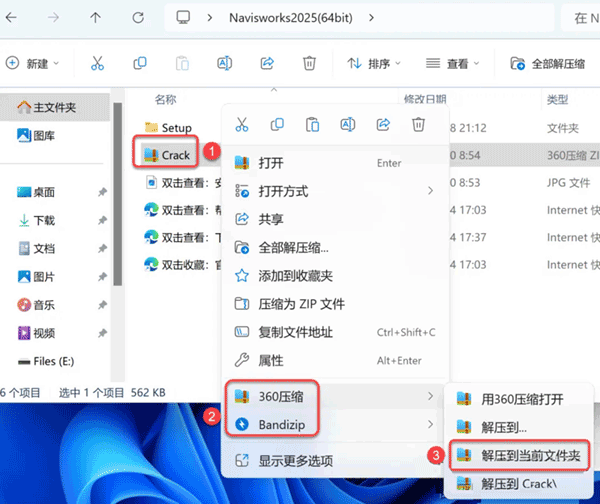Click the forward navigation arrow
The image size is (600, 504).
[x=53, y=17]
